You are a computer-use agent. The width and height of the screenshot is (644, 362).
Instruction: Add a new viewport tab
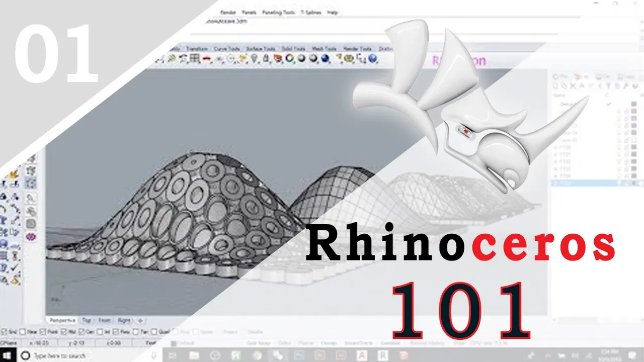(140, 320)
